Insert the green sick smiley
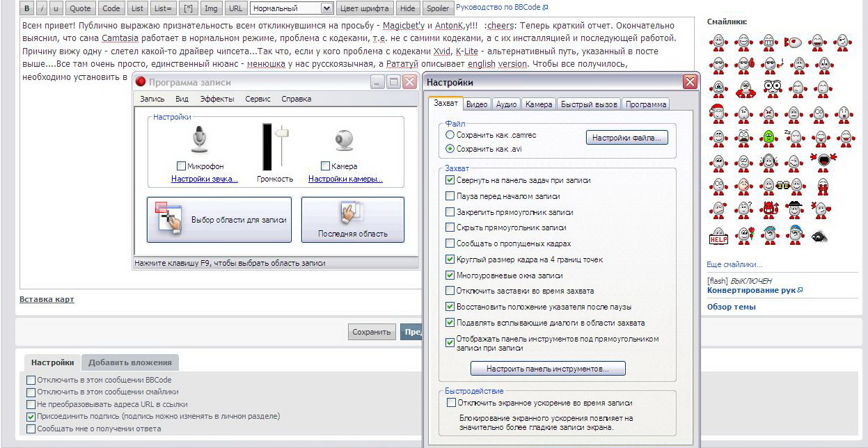Screen dimensions: 868x448 (768, 138)
